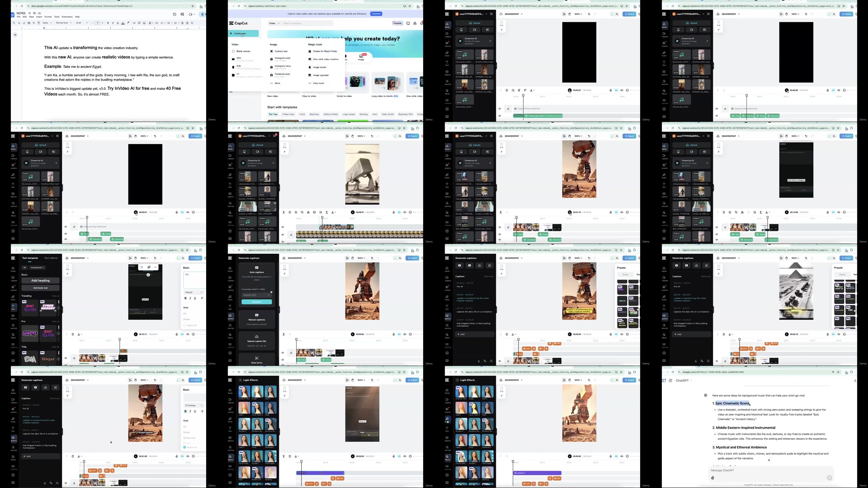Click insert image icon in Google Docs toolbar
The image size is (868, 488).
coord(144,23)
